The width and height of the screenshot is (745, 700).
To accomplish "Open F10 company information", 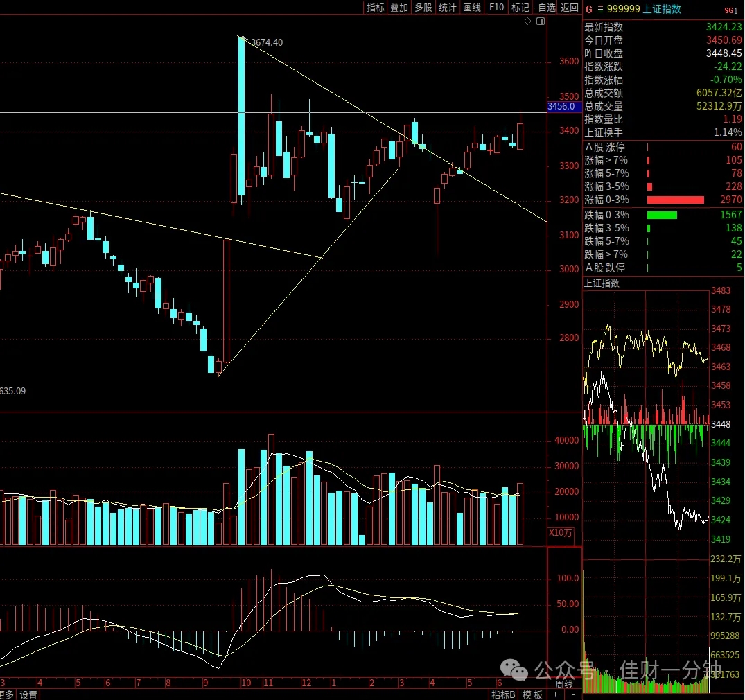I will (496, 7).
